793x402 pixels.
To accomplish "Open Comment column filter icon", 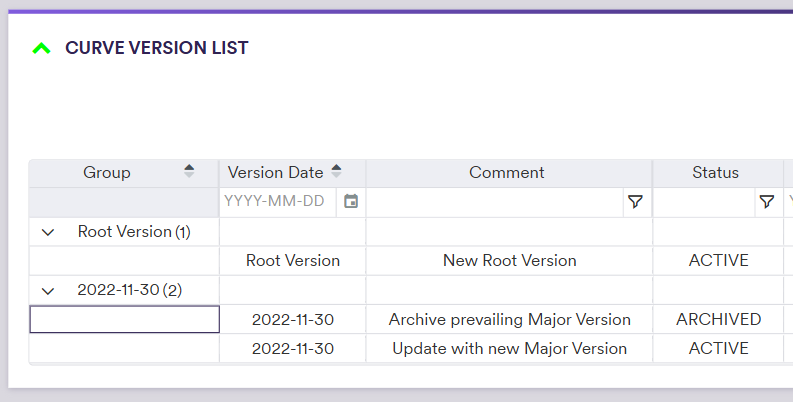I will 635,201.
